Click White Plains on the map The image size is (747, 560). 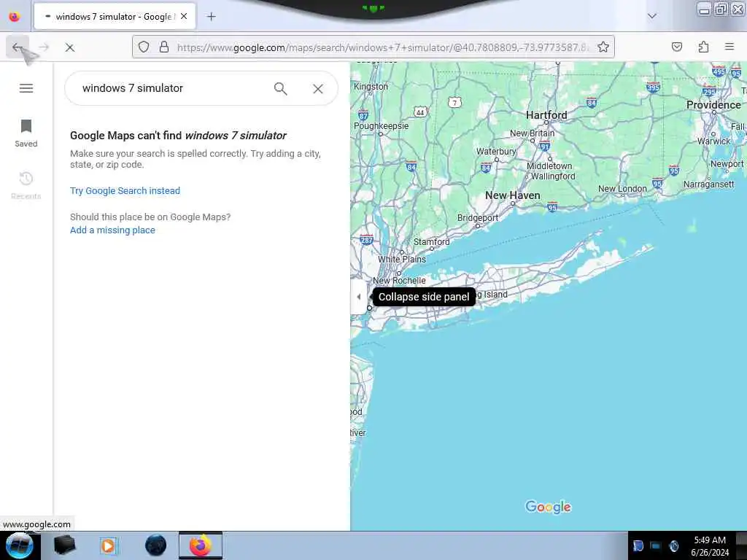[x=402, y=259]
